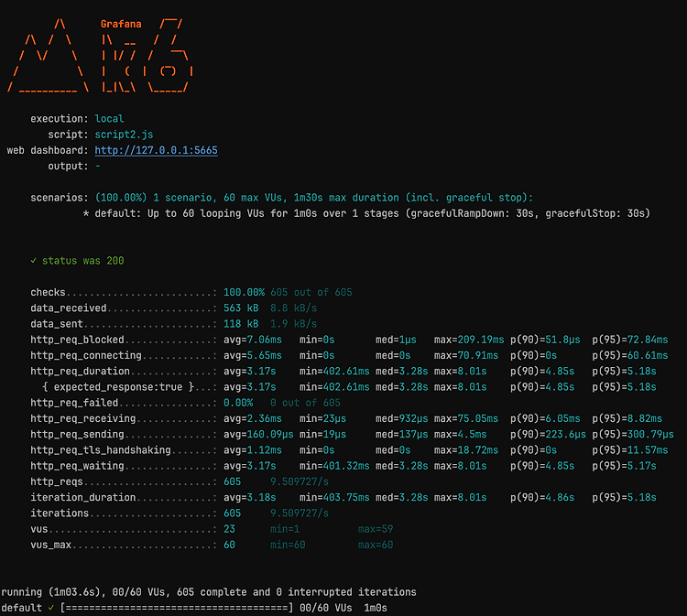Select http_req_failed 0.00% value

(x=238, y=403)
